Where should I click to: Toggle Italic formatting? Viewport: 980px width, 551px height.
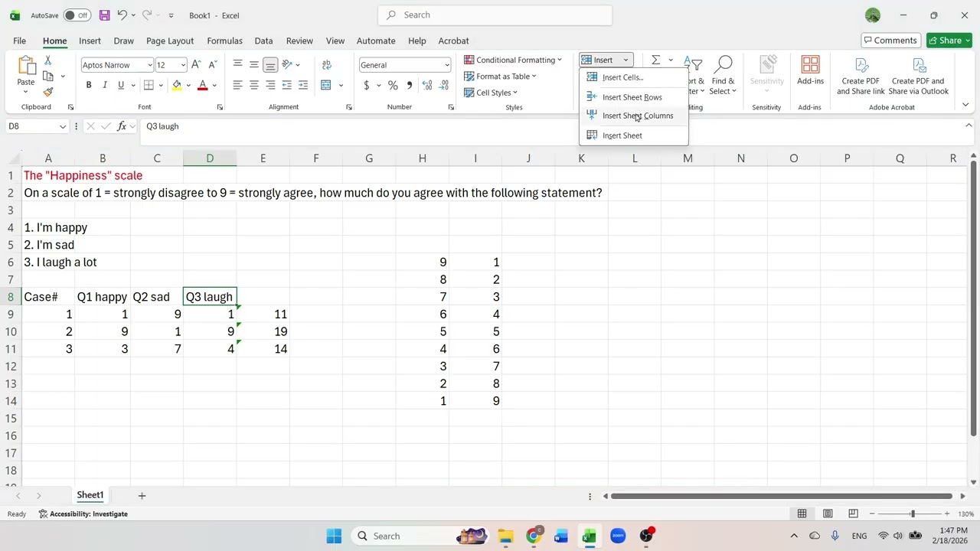[105, 85]
